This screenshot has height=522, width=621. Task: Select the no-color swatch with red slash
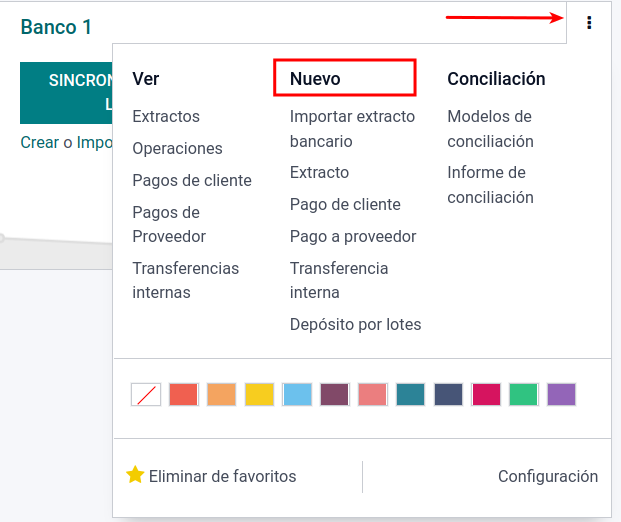pos(146,394)
